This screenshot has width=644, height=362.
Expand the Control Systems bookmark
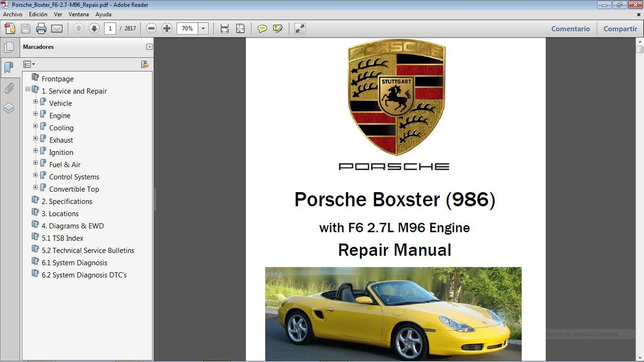click(x=35, y=175)
